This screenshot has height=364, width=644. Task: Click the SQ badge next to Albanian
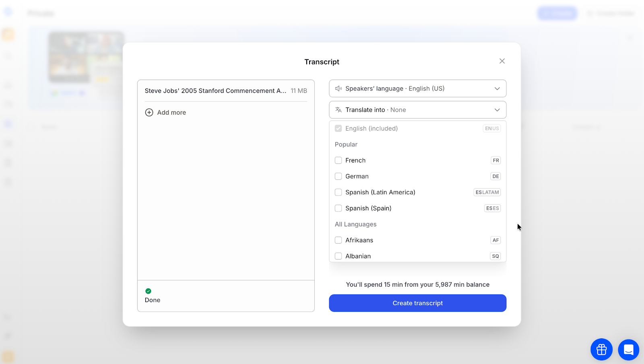495,256
